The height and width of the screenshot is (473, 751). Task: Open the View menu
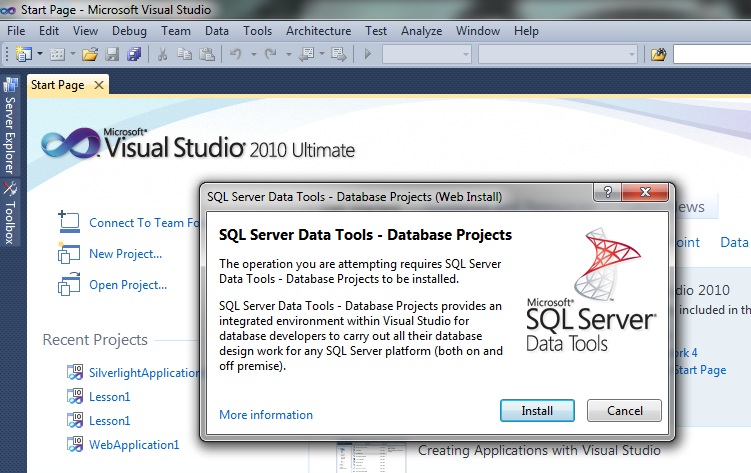pyautogui.click(x=85, y=31)
